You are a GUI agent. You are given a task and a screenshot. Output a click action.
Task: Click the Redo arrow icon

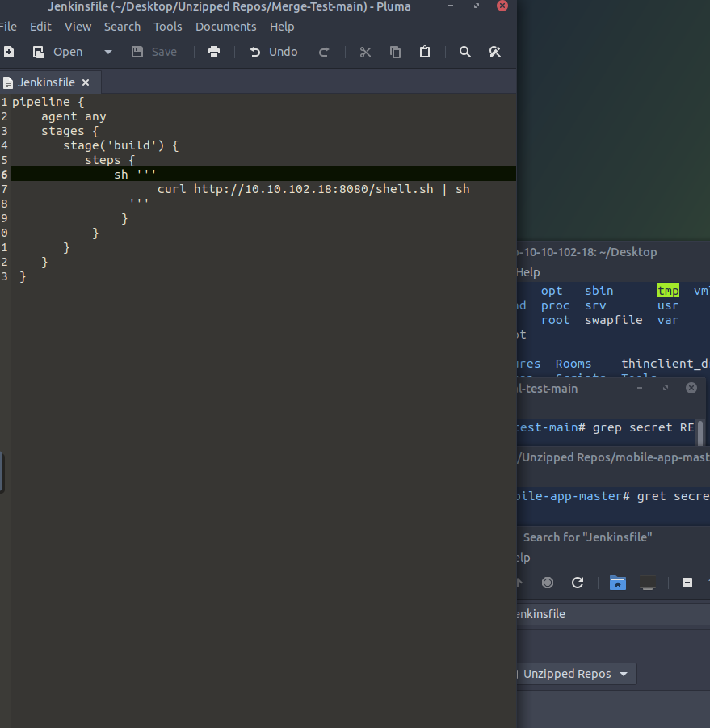[x=324, y=52]
